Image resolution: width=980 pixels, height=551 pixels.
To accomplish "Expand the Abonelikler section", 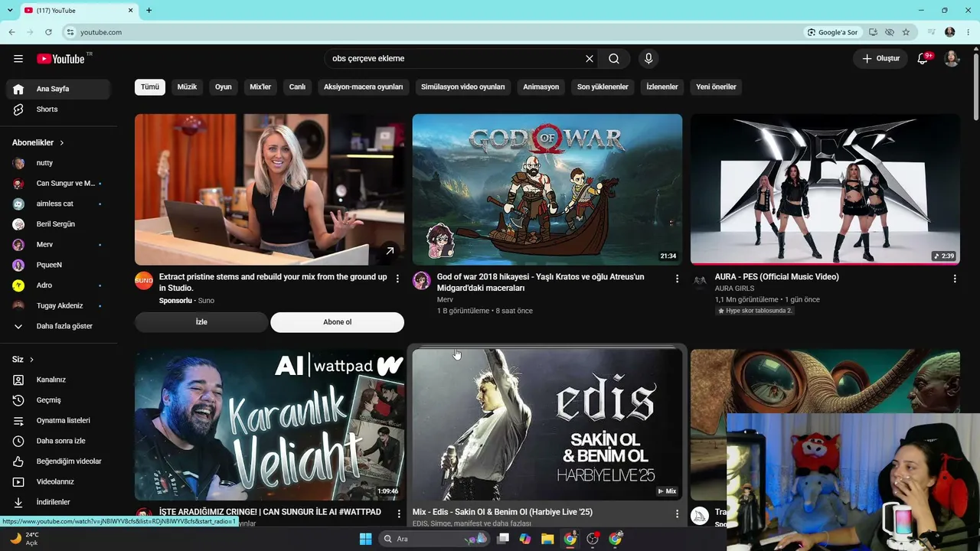I will (38, 143).
